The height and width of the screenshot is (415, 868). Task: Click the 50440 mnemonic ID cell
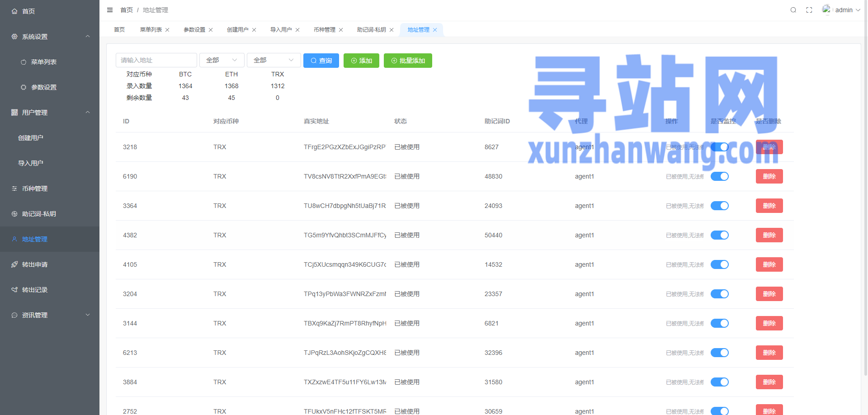(x=493, y=235)
